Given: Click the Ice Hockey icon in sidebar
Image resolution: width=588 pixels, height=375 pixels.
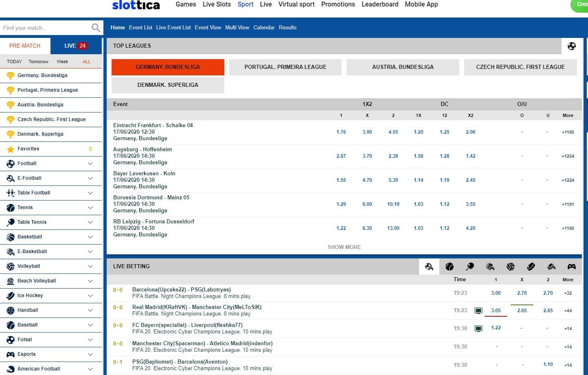Looking at the screenshot, I should [x=11, y=296].
